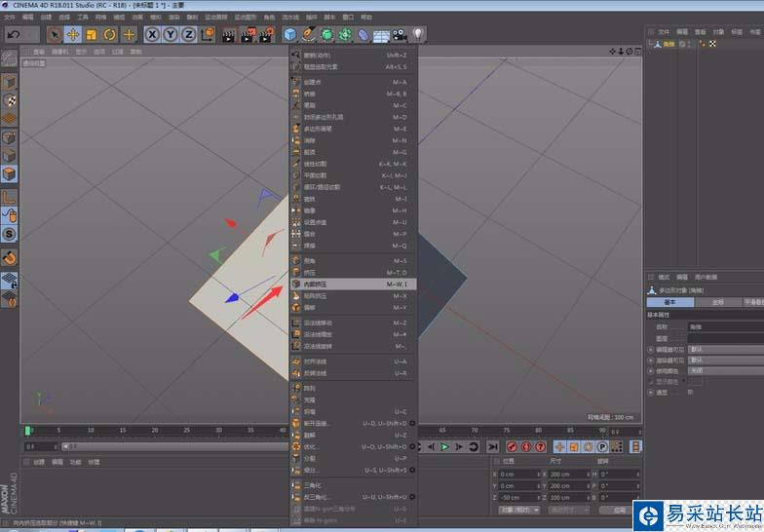The height and width of the screenshot is (532, 764).
Task: Click the Undo arrow icon
Action: coord(13,35)
